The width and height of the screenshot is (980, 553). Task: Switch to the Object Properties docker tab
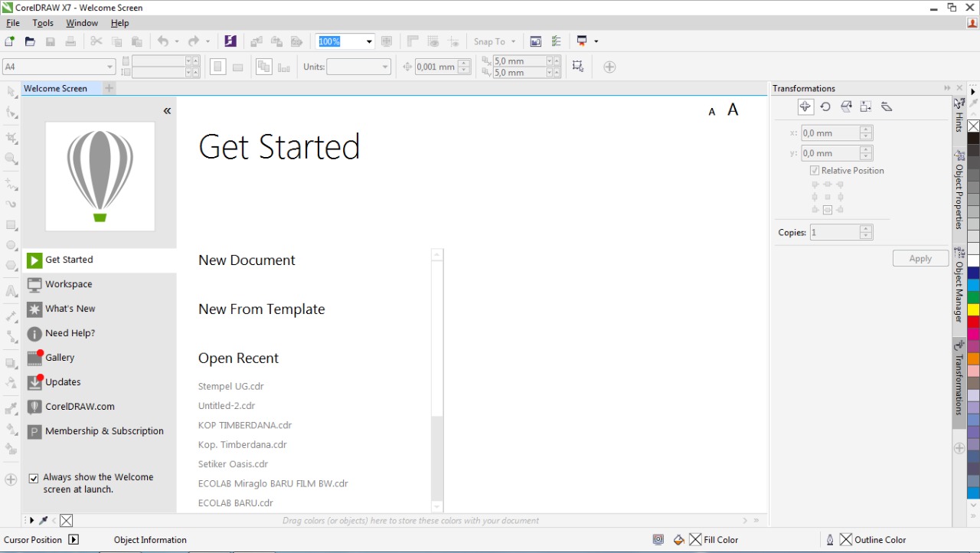(x=959, y=190)
